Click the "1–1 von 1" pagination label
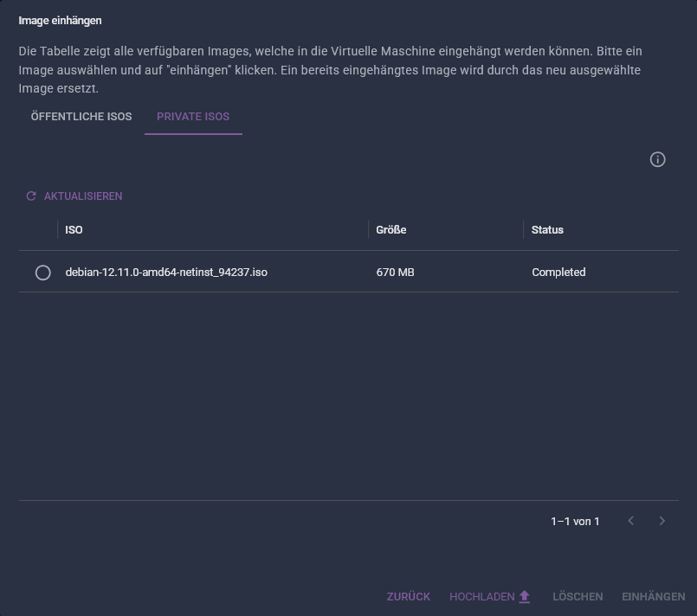The width and height of the screenshot is (697, 616). click(x=575, y=521)
